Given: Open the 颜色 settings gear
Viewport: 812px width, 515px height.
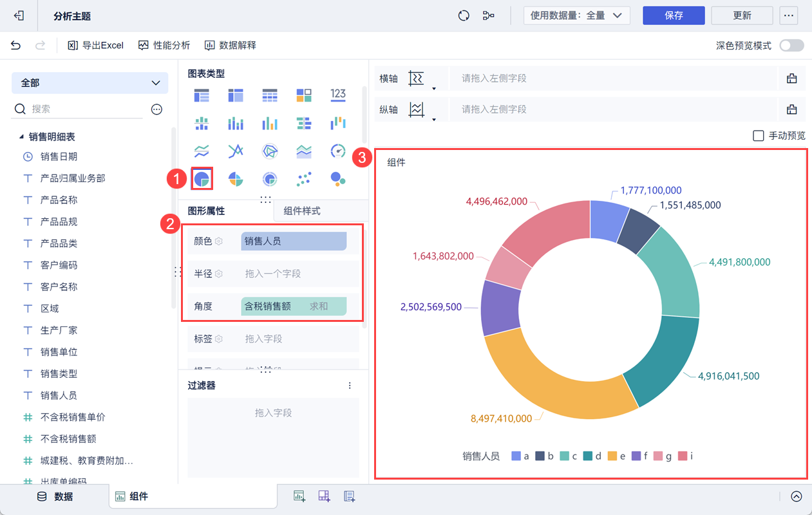Looking at the screenshot, I should pos(219,241).
